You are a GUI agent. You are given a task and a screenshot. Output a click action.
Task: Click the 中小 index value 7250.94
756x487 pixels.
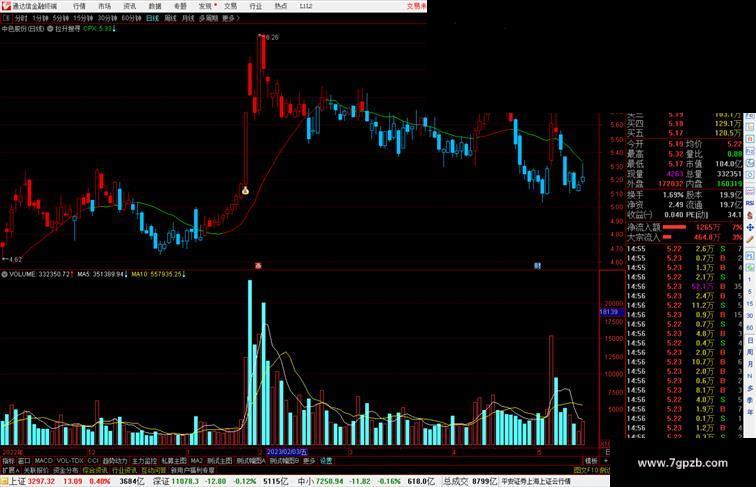coord(329,481)
